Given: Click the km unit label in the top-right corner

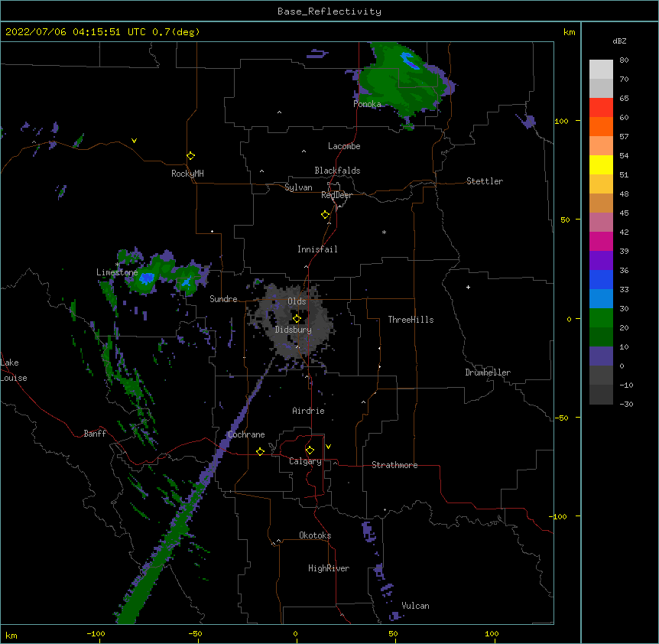Looking at the screenshot, I should pos(569,32).
